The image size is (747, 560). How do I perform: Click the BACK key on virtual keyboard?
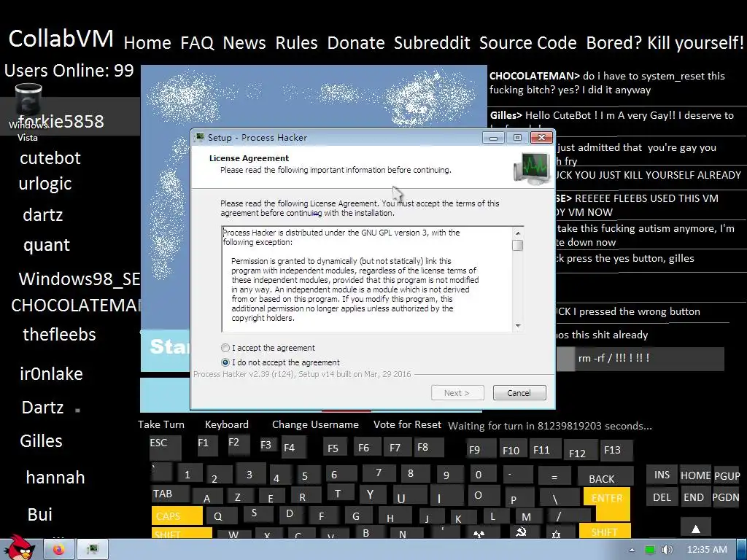605,478
